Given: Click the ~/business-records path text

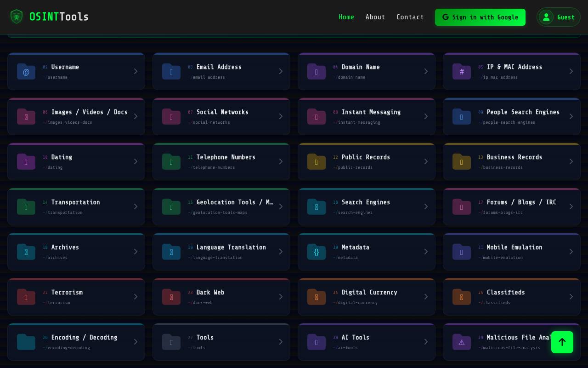Looking at the screenshot, I should coord(500,167).
